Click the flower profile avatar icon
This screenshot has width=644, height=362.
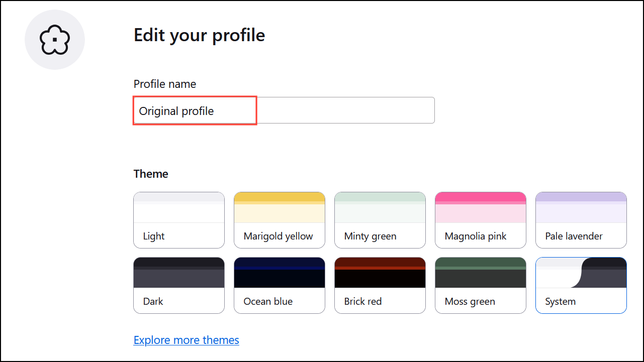[55, 40]
